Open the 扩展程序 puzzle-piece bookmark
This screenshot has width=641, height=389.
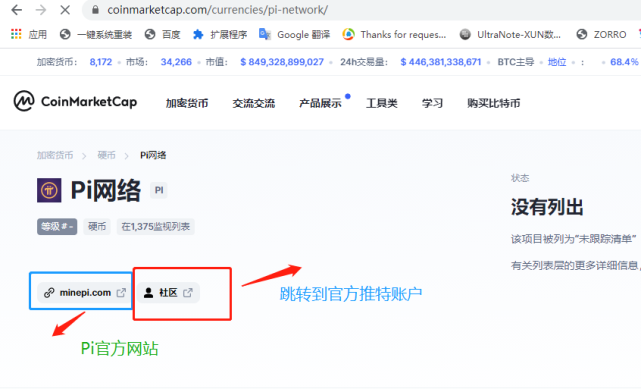point(220,34)
